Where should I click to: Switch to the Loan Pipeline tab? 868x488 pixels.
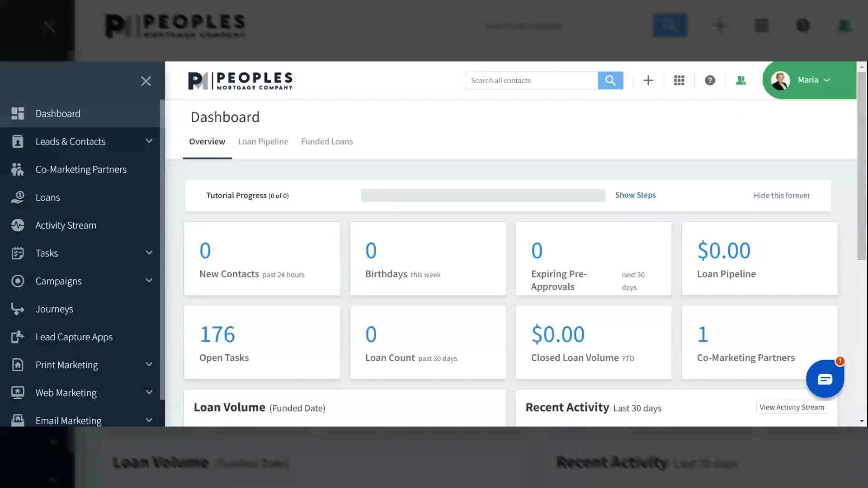tap(263, 141)
